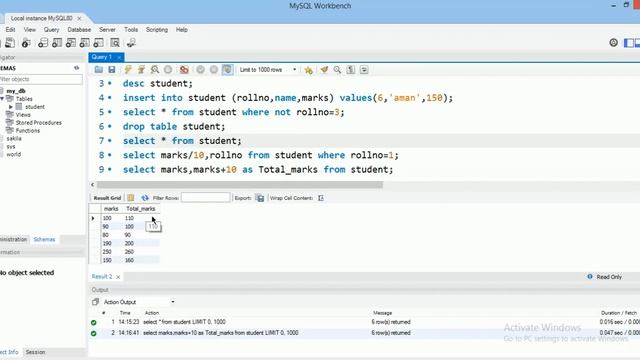Toggle sidebar panel visibility icon
The image size is (640, 360).
point(629,43)
